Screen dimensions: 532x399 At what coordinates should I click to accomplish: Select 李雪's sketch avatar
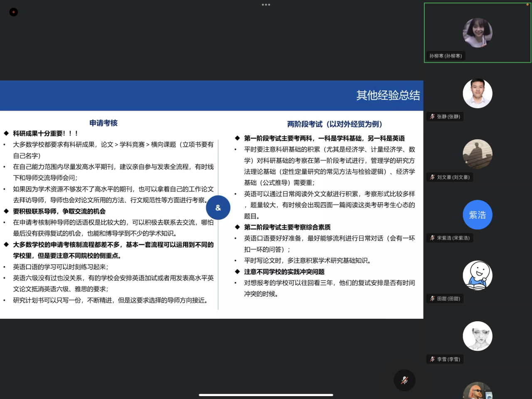[478, 336]
